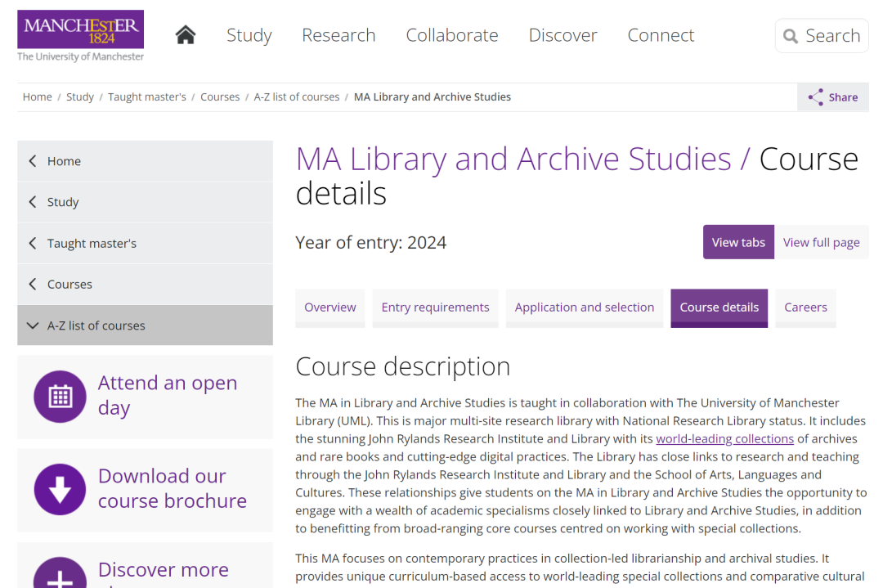Click Study in the breadcrumb

80,97
